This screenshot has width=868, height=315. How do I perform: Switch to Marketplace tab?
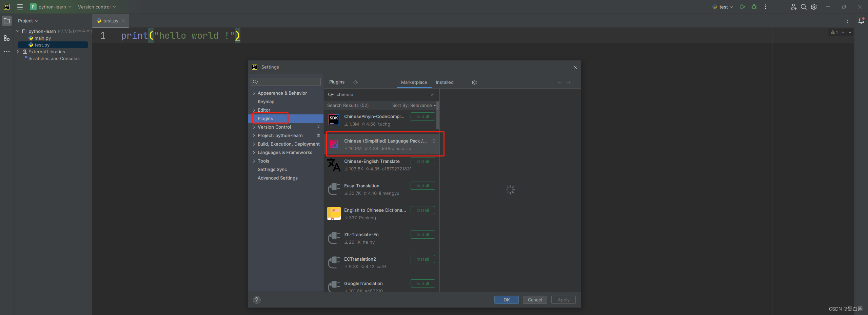point(414,82)
